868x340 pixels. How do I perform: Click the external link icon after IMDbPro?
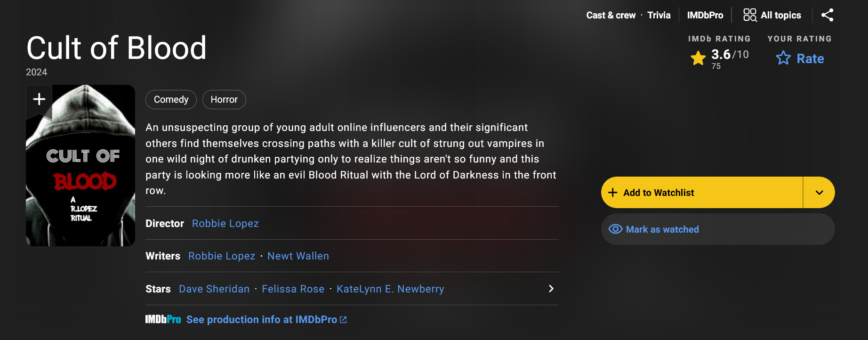pos(343,320)
